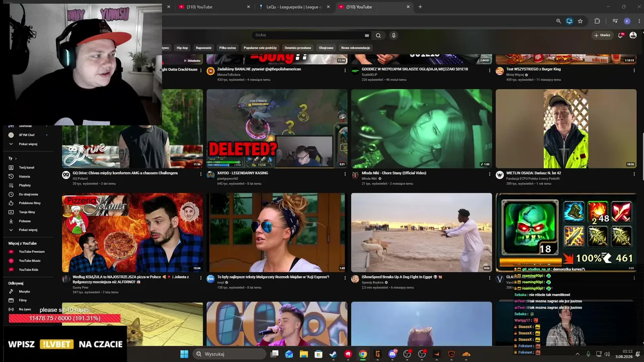Image resolution: width=644 pixels, height=362 pixels.
Task: Expand Pokaż więcej under subscriptions
Action: [x=28, y=144]
